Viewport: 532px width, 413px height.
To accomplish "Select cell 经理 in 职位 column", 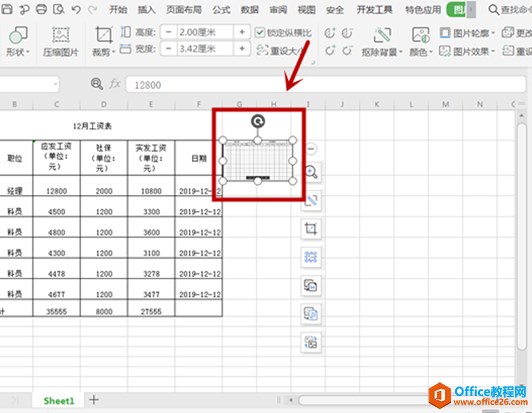I will point(15,186).
